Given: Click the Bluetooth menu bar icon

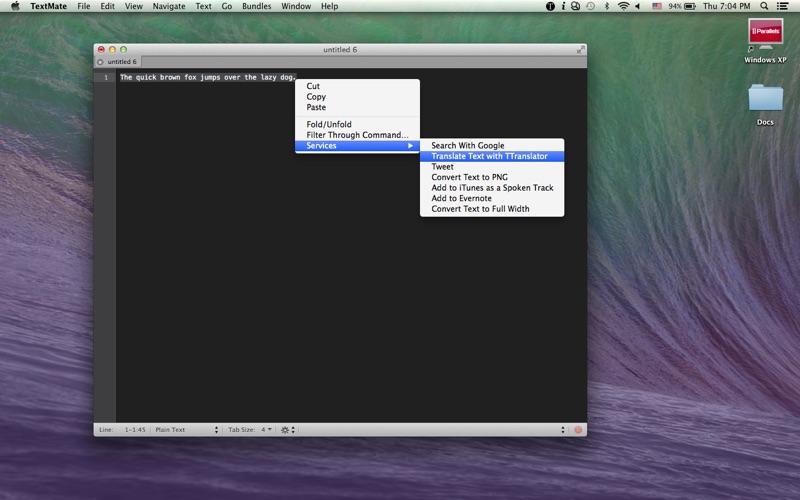Looking at the screenshot, I should click(607, 6).
